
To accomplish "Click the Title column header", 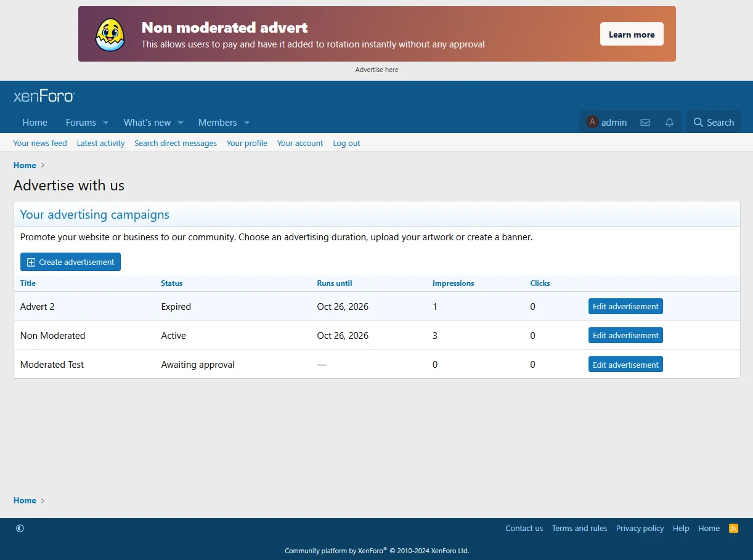I will pyautogui.click(x=28, y=283).
